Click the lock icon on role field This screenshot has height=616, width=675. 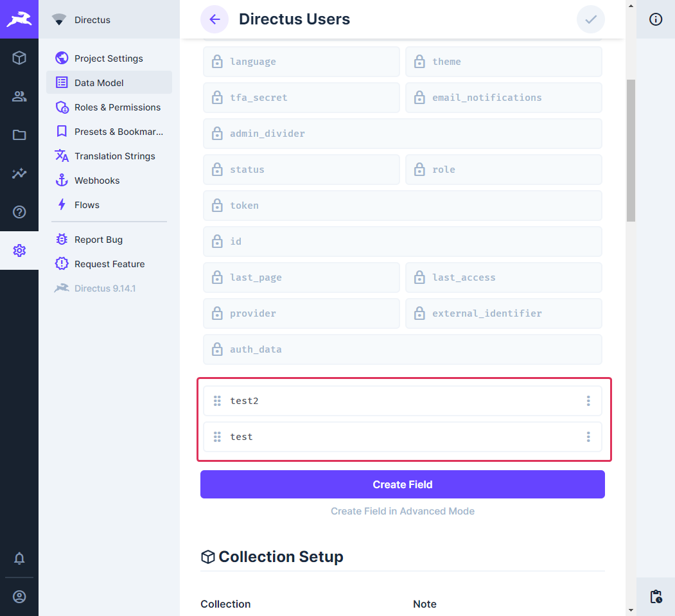click(420, 170)
